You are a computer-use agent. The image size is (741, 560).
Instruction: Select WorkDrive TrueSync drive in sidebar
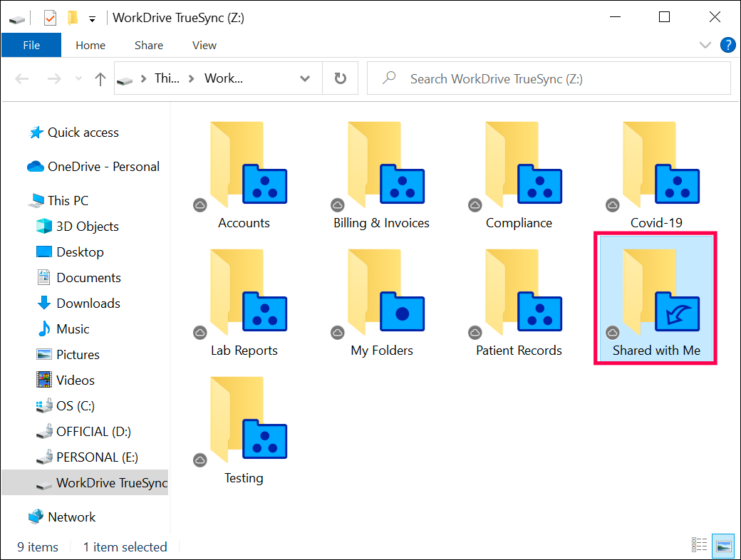tap(85, 482)
